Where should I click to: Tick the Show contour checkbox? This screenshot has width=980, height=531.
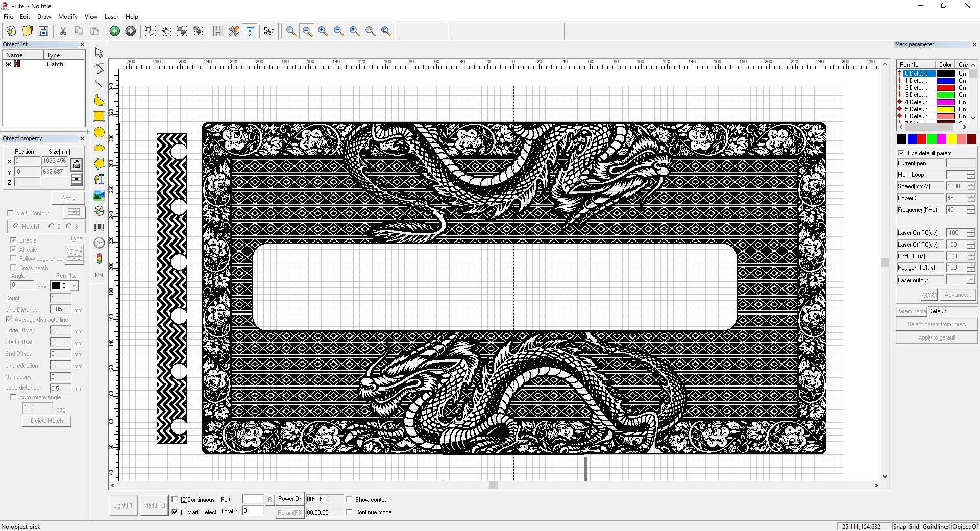349,499
